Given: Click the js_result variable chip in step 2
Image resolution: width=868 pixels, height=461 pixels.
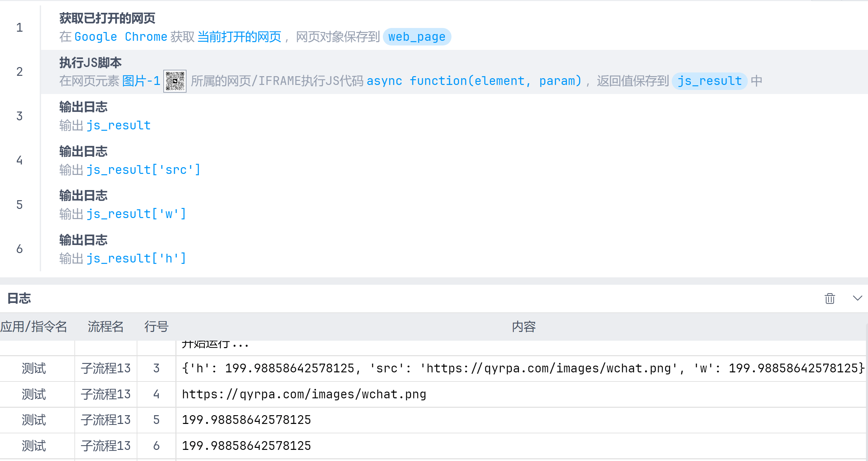Looking at the screenshot, I should pos(709,81).
